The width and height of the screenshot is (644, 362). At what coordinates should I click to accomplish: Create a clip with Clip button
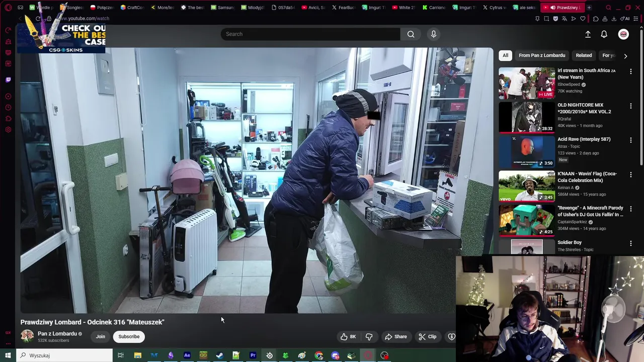tap(428, 337)
